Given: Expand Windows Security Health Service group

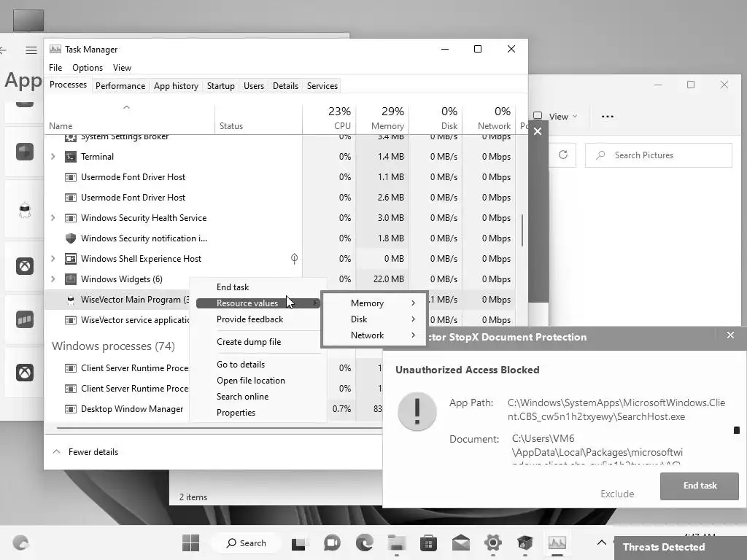Looking at the screenshot, I should tap(53, 217).
